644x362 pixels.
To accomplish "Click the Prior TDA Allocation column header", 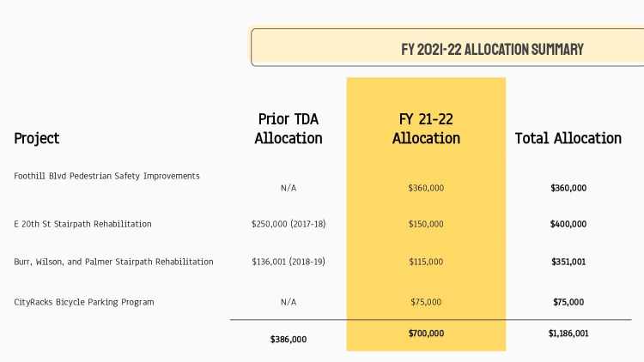I will point(289,128).
